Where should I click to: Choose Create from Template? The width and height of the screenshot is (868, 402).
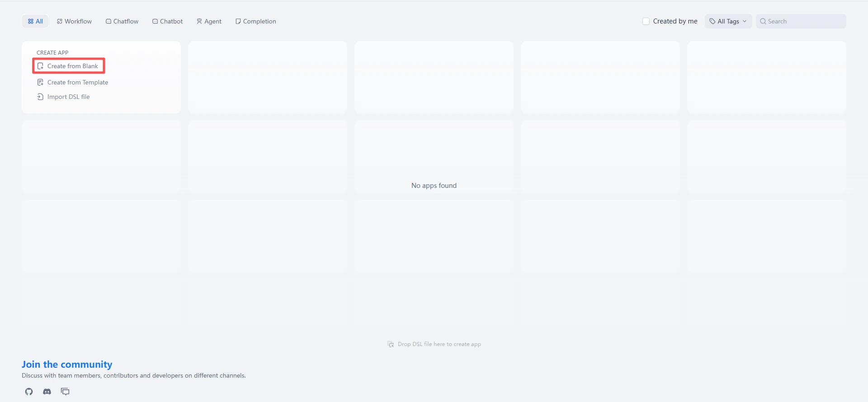pos(77,82)
